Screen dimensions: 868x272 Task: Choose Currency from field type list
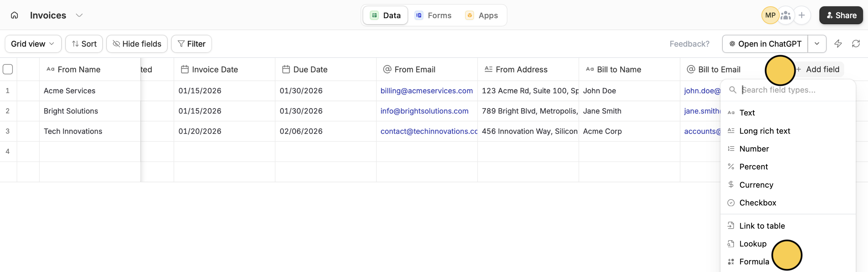coord(756,185)
